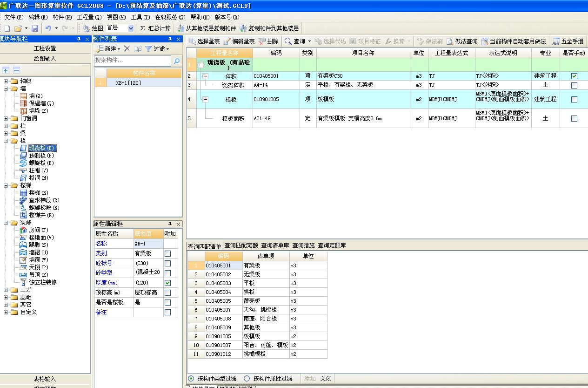The image size is (588, 388).
Task: Expand the 轴线 tree node
Action: (6, 81)
